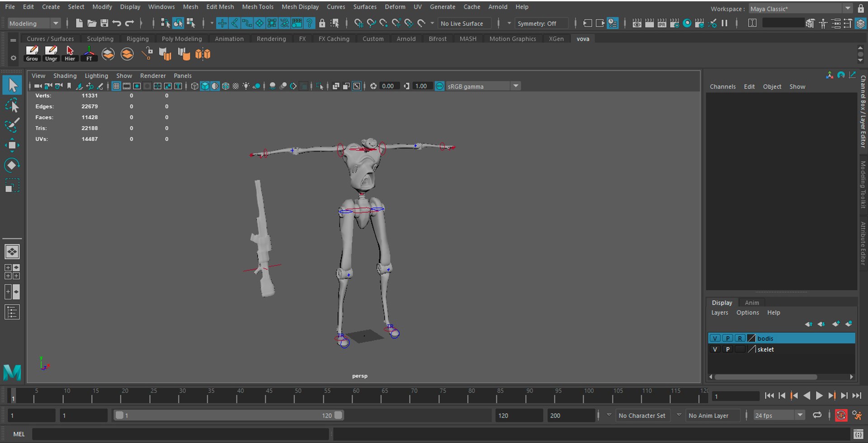Image resolution: width=868 pixels, height=443 pixels.
Task: Toggle auto keyframe button
Action: (x=841, y=415)
